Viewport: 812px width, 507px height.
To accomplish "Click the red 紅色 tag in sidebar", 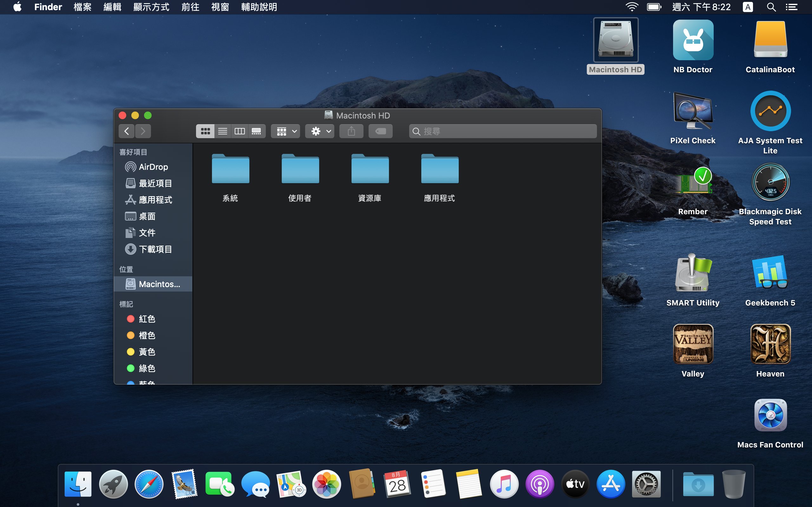I will click(147, 319).
